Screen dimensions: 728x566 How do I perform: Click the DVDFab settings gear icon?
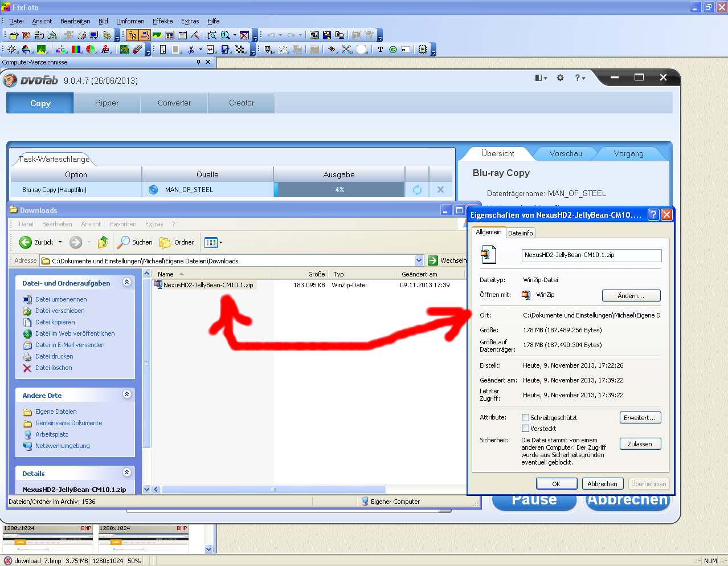(x=560, y=78)
